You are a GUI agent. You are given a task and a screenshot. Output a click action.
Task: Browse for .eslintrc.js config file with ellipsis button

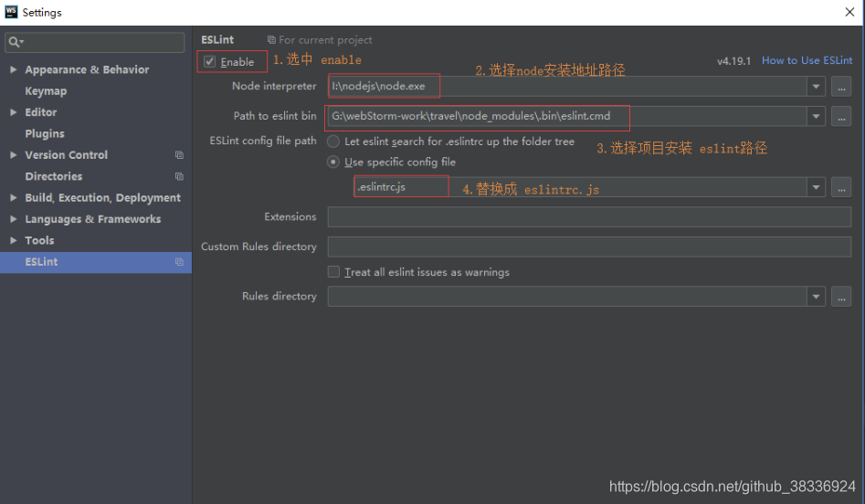[841, 187]
